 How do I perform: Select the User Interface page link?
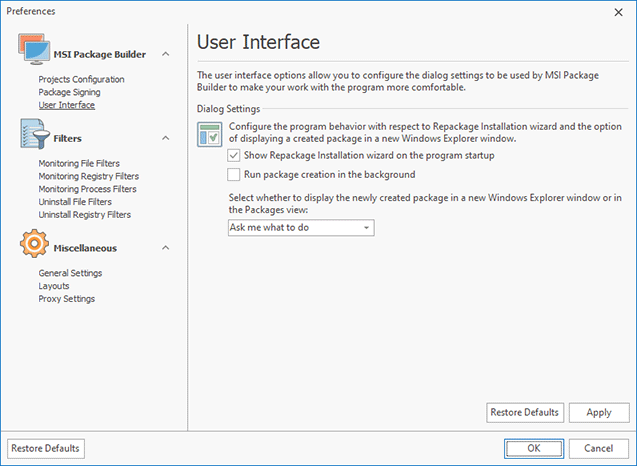pos(67,105)
